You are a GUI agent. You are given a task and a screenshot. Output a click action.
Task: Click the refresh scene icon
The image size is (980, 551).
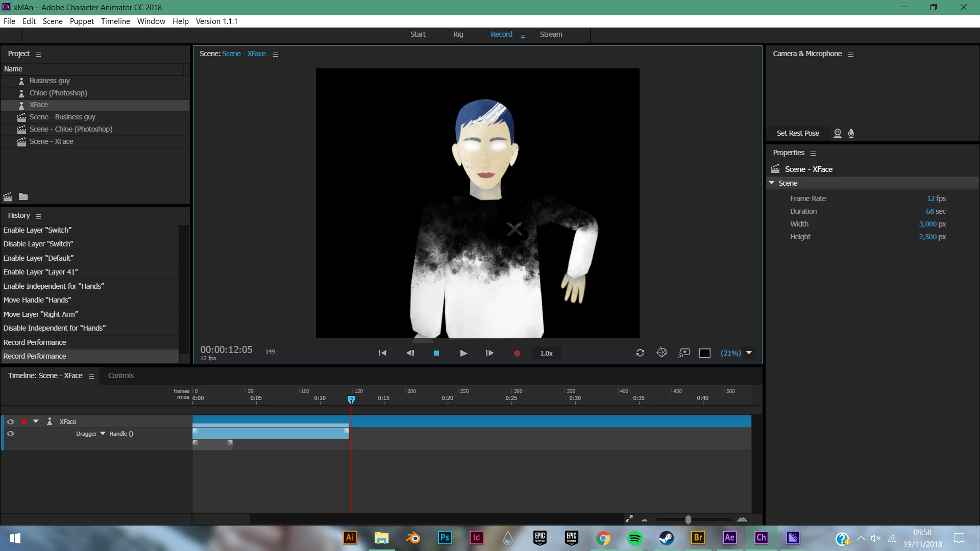point(640,353)
